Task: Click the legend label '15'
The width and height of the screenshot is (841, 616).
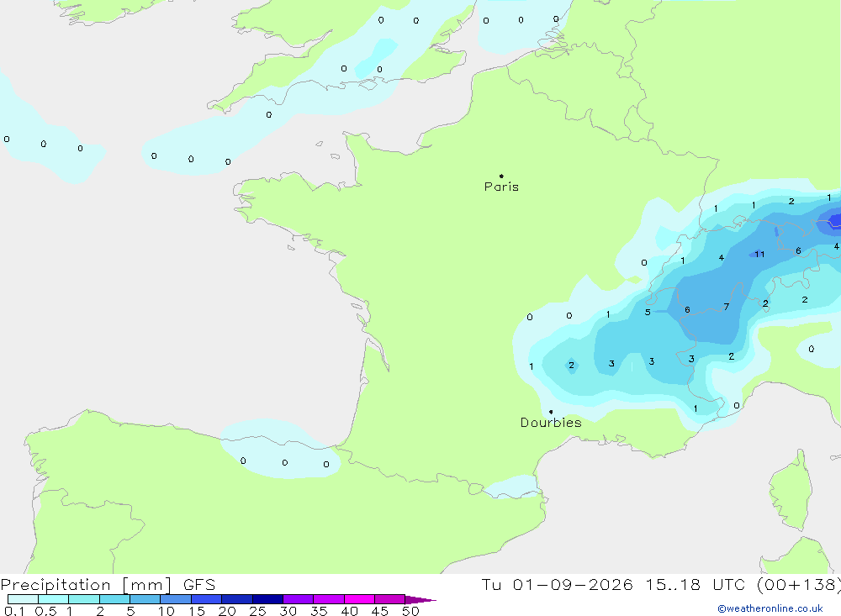Action: tap(196, 611)
